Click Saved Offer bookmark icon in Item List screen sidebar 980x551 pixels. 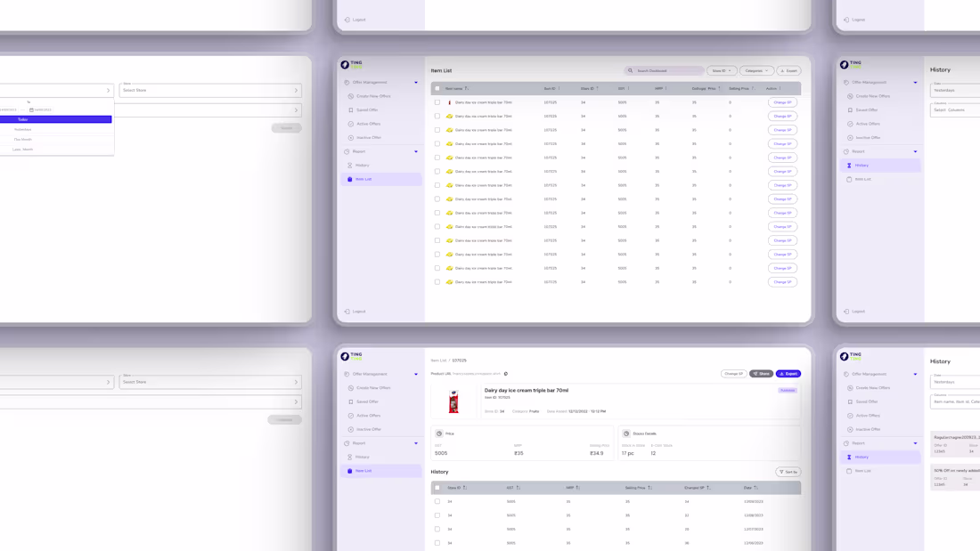(351, 110)
